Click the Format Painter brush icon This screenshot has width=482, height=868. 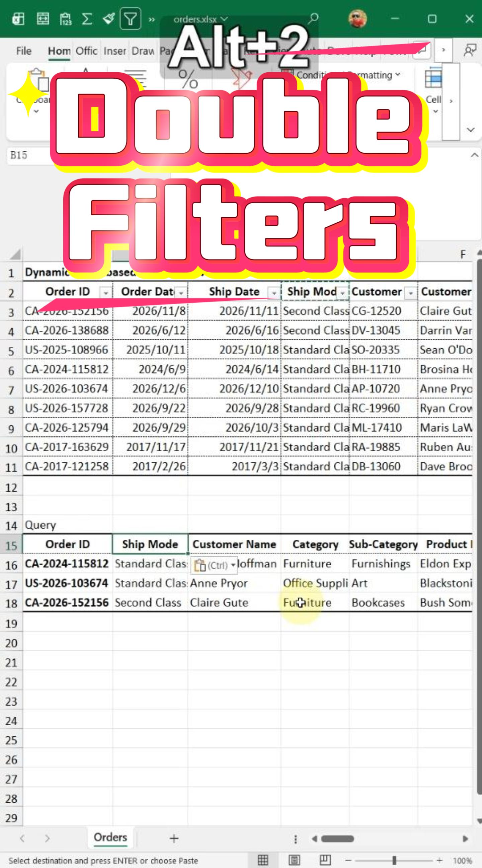tap(108, 18)
